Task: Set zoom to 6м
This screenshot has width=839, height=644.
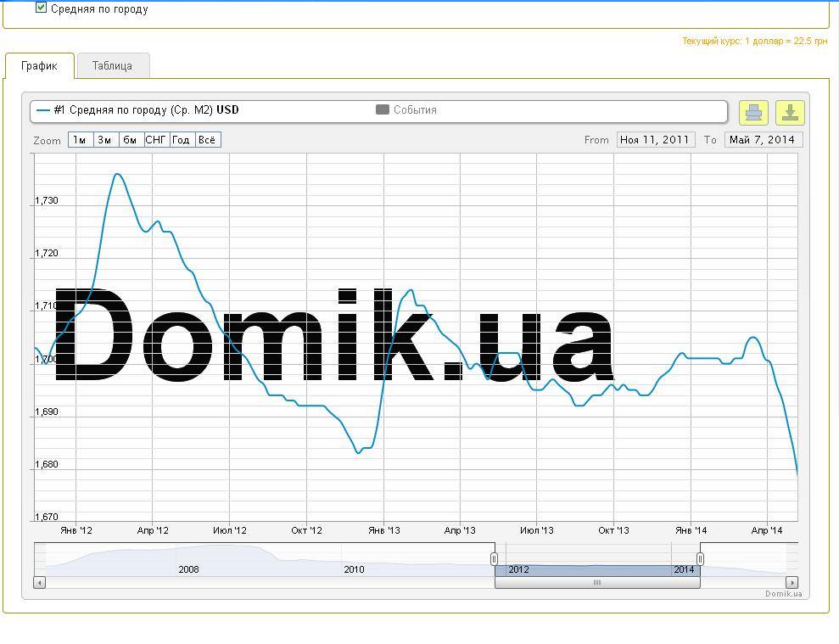Action: coord(131,140)
